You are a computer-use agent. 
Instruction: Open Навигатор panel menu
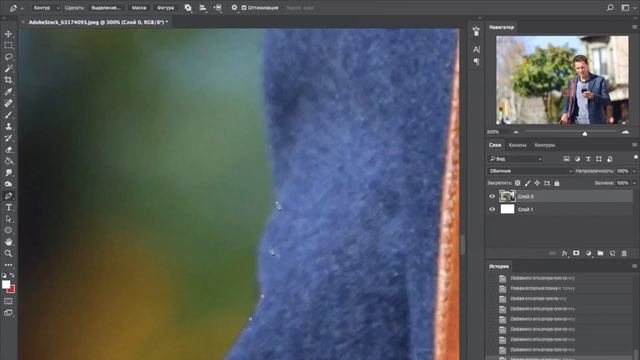634,27
